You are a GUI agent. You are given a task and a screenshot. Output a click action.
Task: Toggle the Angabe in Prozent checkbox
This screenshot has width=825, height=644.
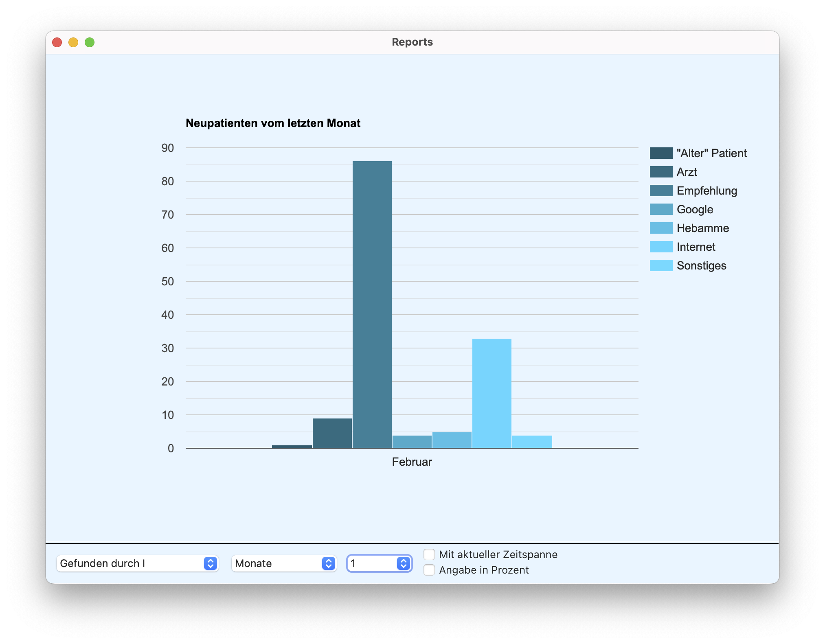pos(429,570)
